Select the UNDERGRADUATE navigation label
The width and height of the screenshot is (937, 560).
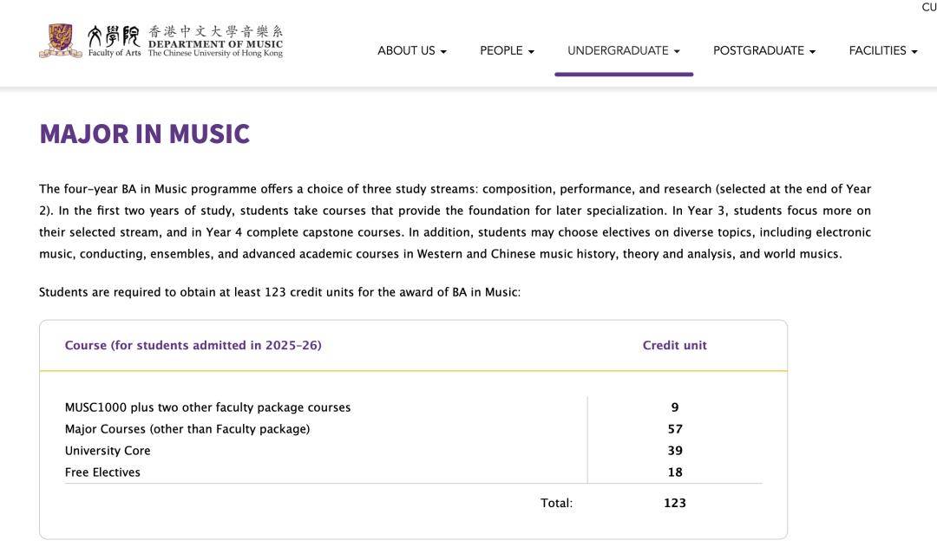click(x=618, y=51)
